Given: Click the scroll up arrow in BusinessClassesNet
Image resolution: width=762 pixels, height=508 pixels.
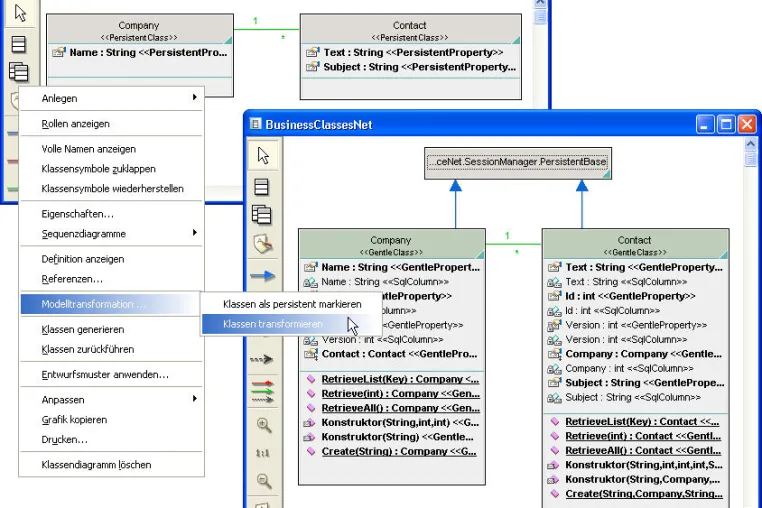Looking at the screenshot, I should (750, 143).
